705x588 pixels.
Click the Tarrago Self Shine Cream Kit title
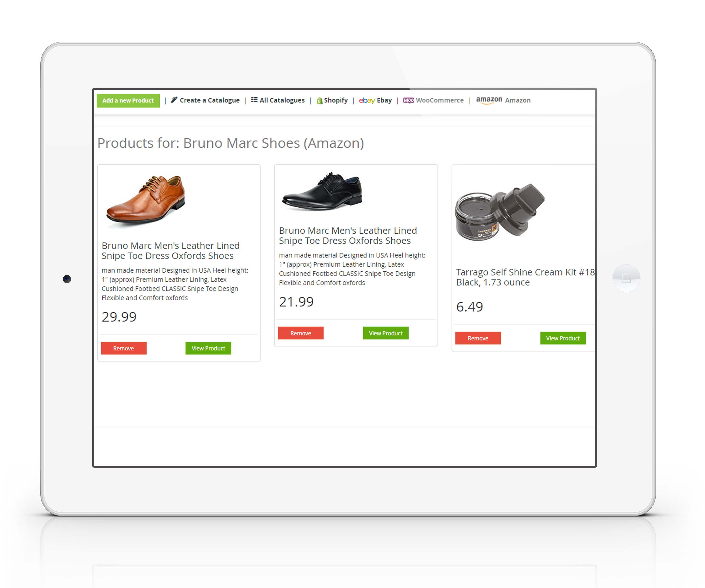pyautogui.click(x=525, y=277)
